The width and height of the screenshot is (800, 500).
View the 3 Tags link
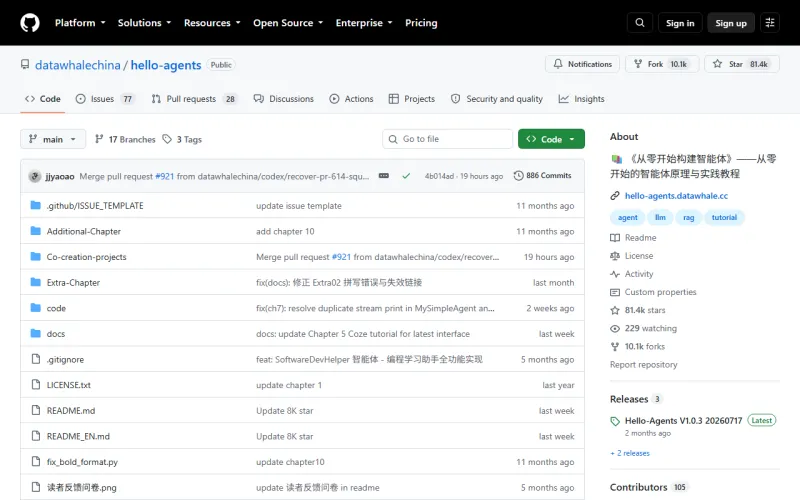[182, 139]
